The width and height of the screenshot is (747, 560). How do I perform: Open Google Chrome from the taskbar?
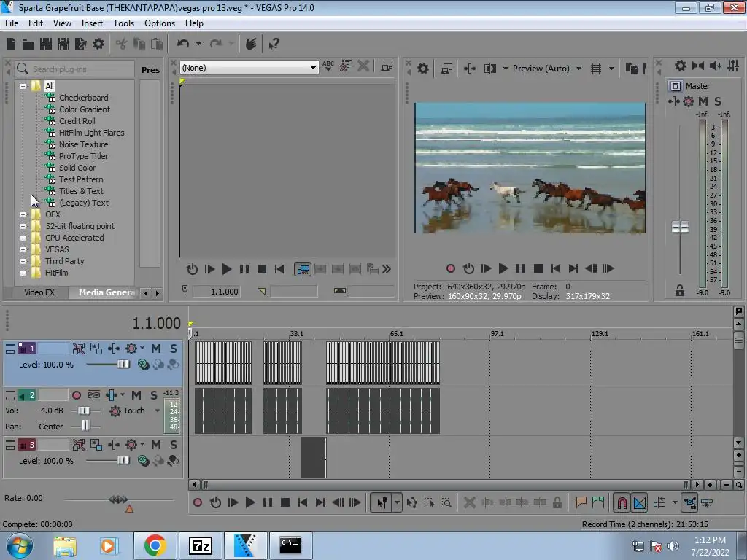pos(154,545)
